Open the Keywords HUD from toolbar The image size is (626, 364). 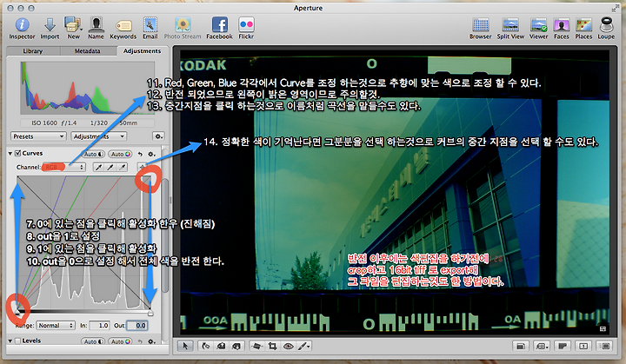point(123,29)
